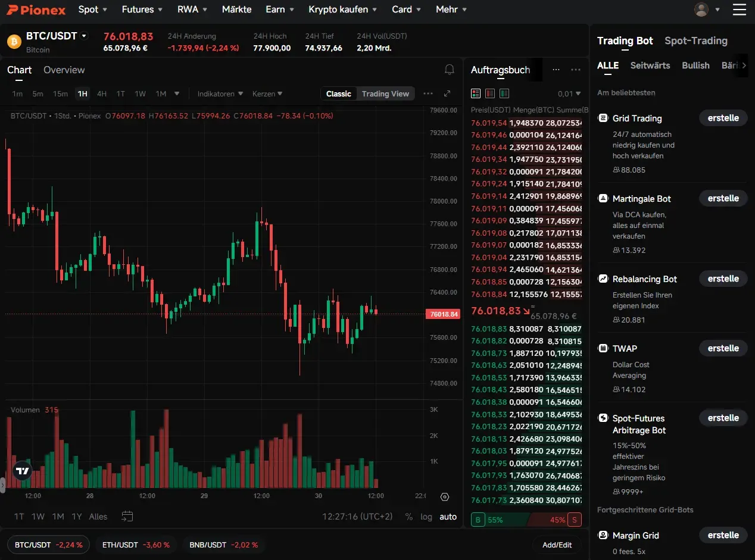Set chart range to 1Y

76,517
